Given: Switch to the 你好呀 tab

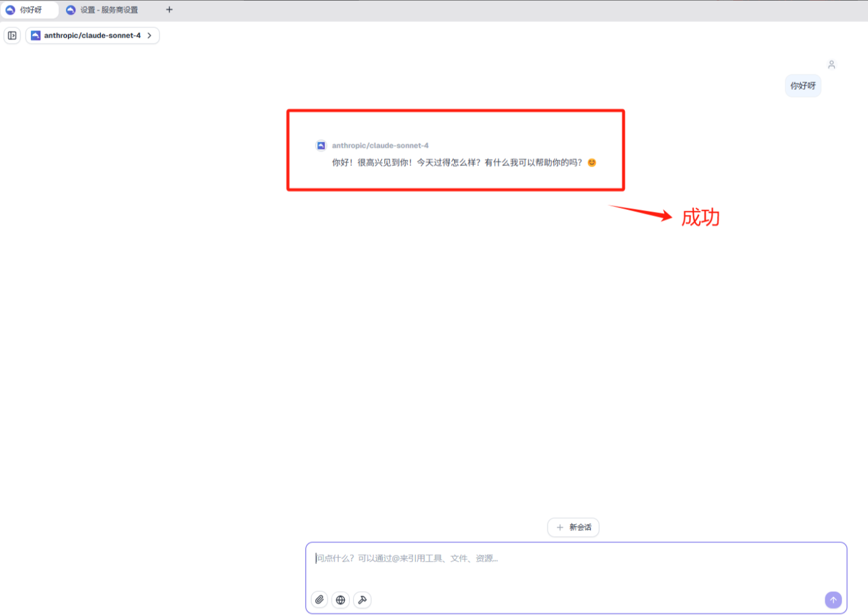Looking at the screenshot, I should (x=31, y=10).
